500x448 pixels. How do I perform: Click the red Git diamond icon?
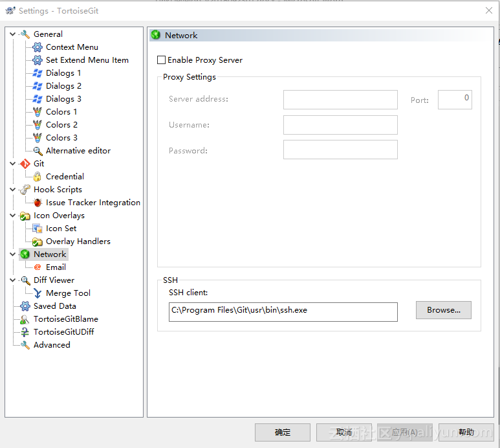(25, 164)
